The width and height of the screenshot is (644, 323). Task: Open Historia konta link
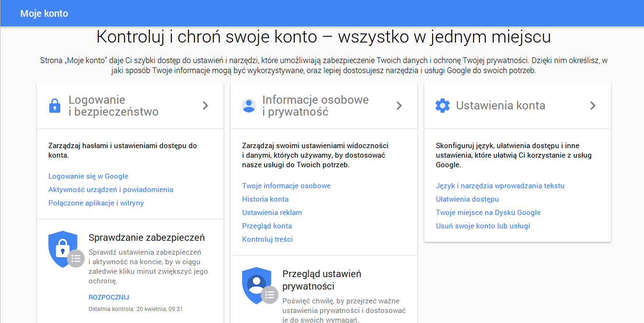(265, 199)
